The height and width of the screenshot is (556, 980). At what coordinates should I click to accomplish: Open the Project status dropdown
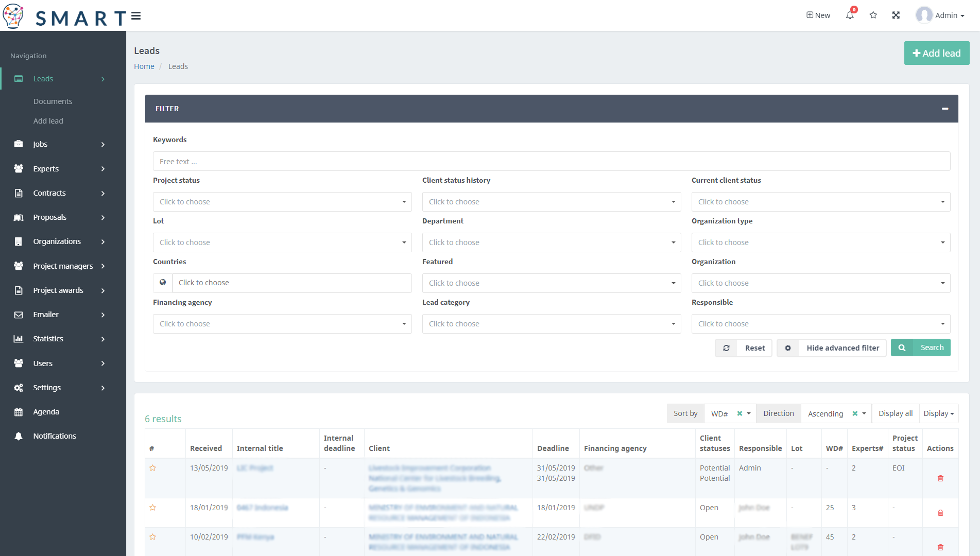[x=282, y=202]
